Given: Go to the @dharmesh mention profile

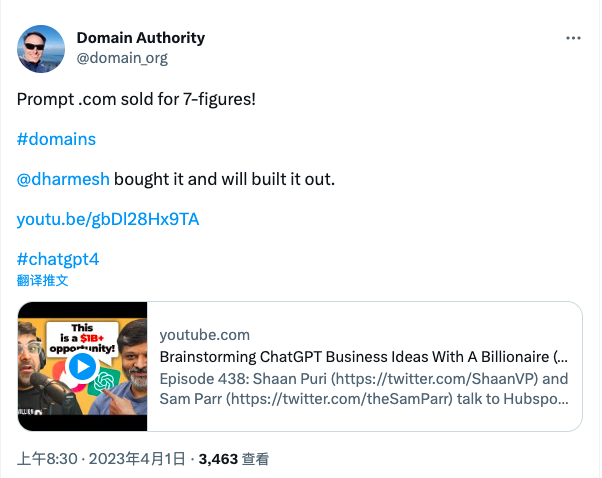Looking at the screenshot, I should click(63, 179).
